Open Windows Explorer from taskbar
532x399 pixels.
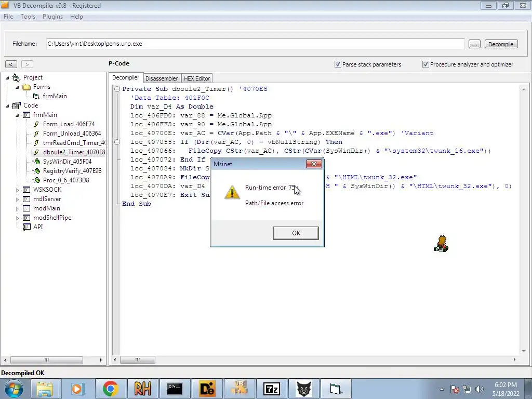(x=45, y=389)
